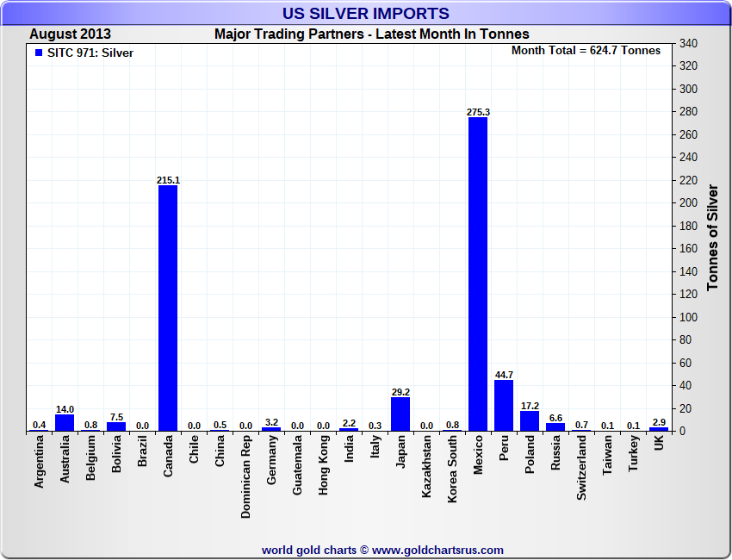Click the August 2013 date label
The image size is (732, 560).
tap(70, 34)
